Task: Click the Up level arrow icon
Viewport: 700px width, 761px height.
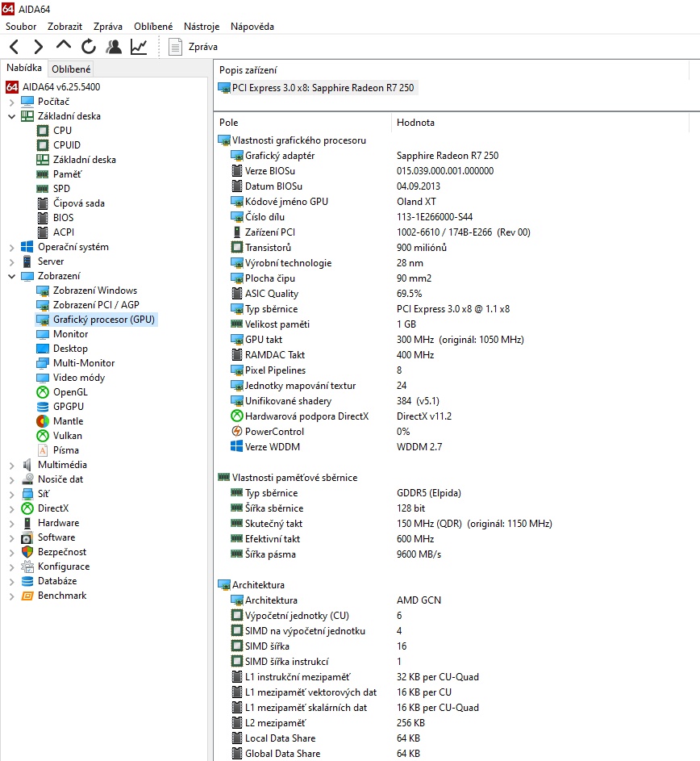Action: click(64, 47)
